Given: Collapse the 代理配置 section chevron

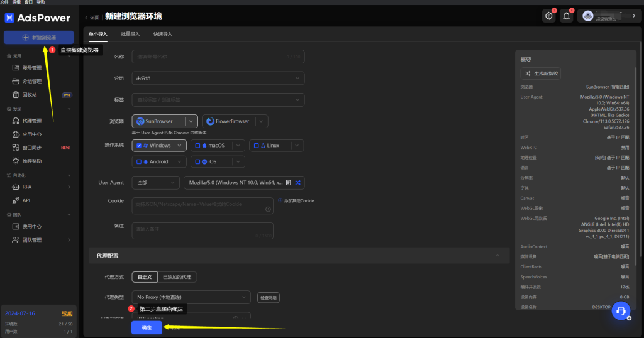Looking at the screenshot, I should pos(498,256).
